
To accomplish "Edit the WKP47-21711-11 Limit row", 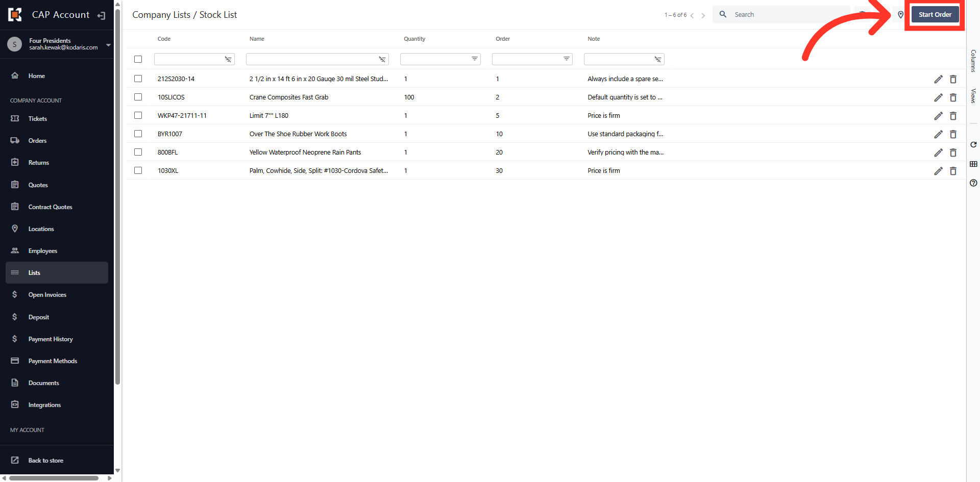I will (938, 116).
